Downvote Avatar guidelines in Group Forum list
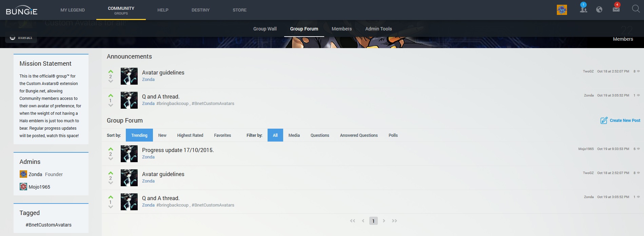This screenshot has height=236, width=644. 111,183
